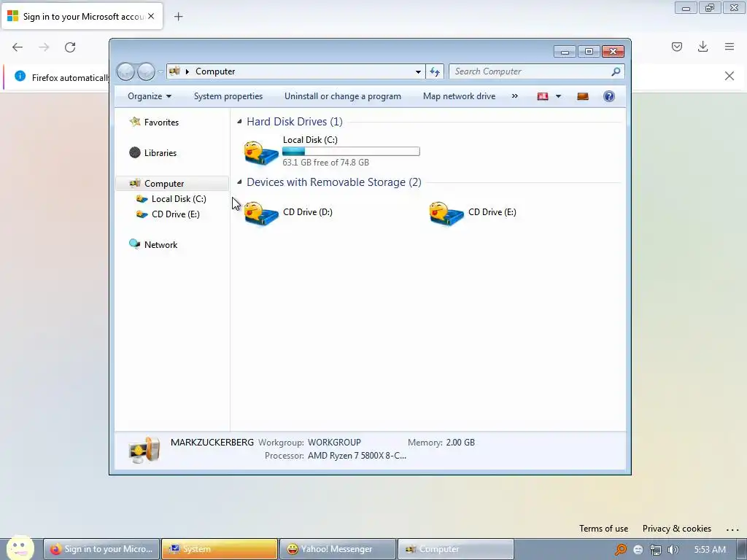Switch to Yahoo! Messenger taskbar button
Image resolution: width=747 pixels, height=560 pixels.
pos(337,549)
